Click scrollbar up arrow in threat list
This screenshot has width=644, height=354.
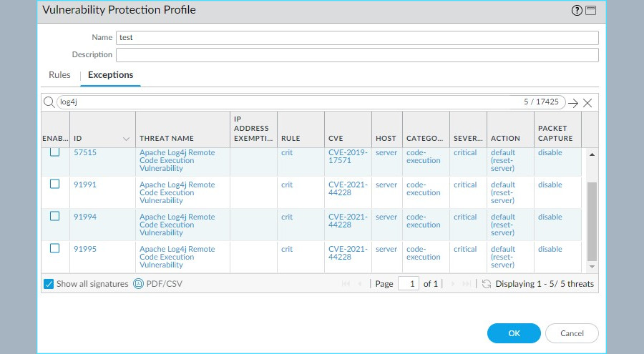592,154
